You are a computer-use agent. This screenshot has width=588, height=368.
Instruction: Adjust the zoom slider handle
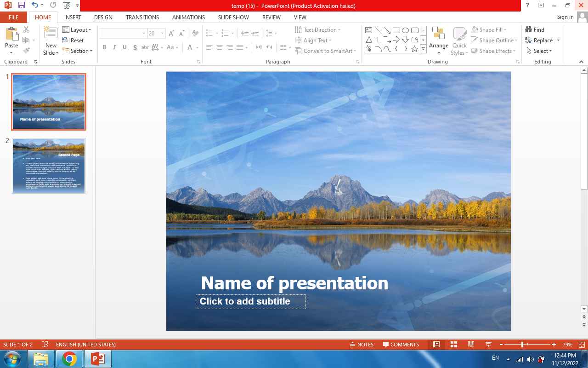pyautogui.click(x=522, y=345)
